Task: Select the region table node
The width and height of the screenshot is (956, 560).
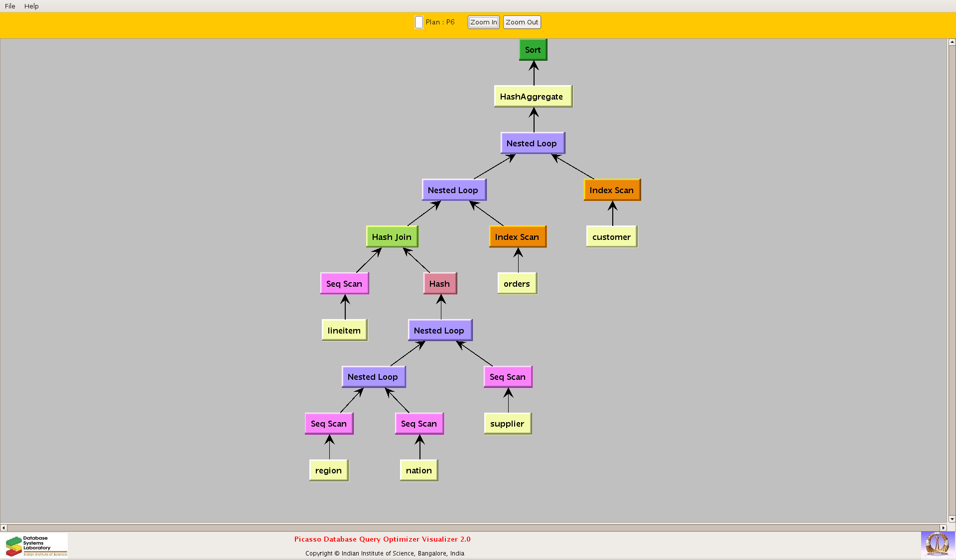Action: tap(328, 470)
